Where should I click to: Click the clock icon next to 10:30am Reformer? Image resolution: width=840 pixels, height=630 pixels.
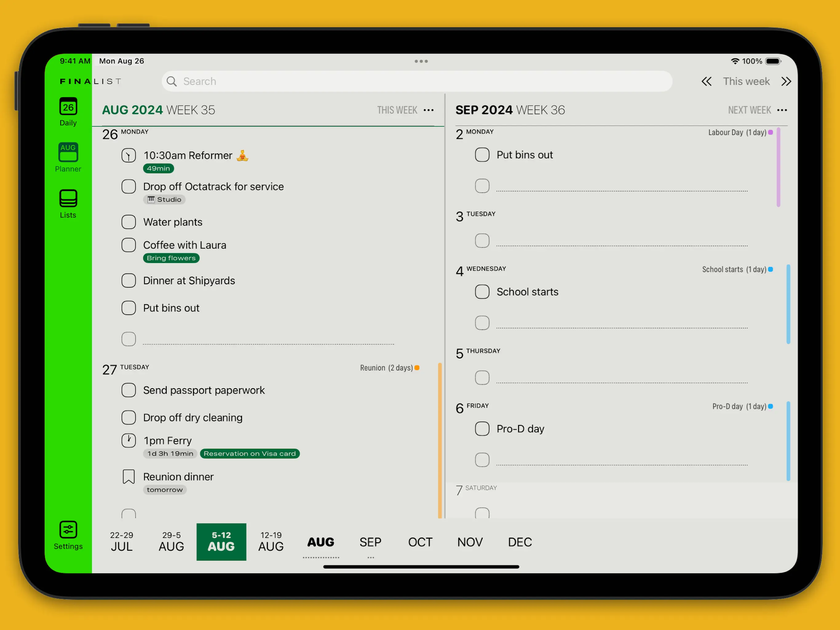(128, 155)
